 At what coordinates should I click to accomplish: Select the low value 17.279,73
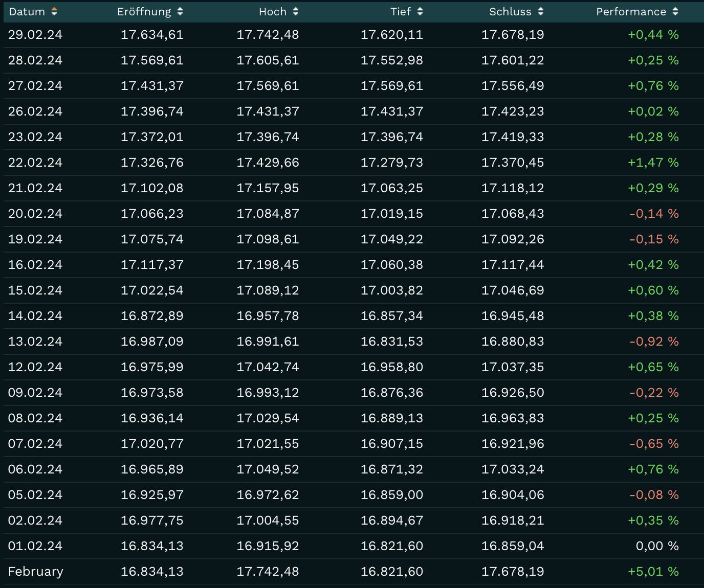click(x=392, y=163)
